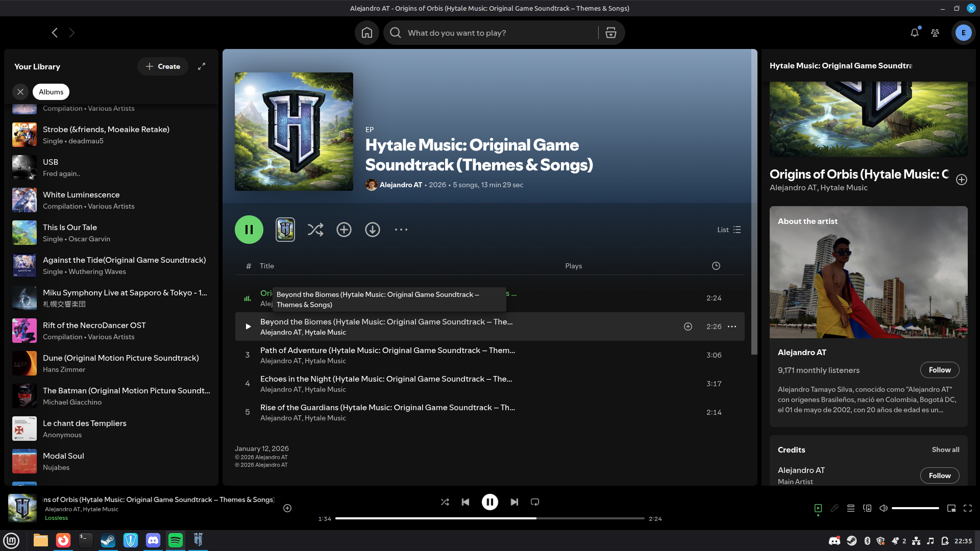Click Show all in Credits

click(x=945, y=449)
